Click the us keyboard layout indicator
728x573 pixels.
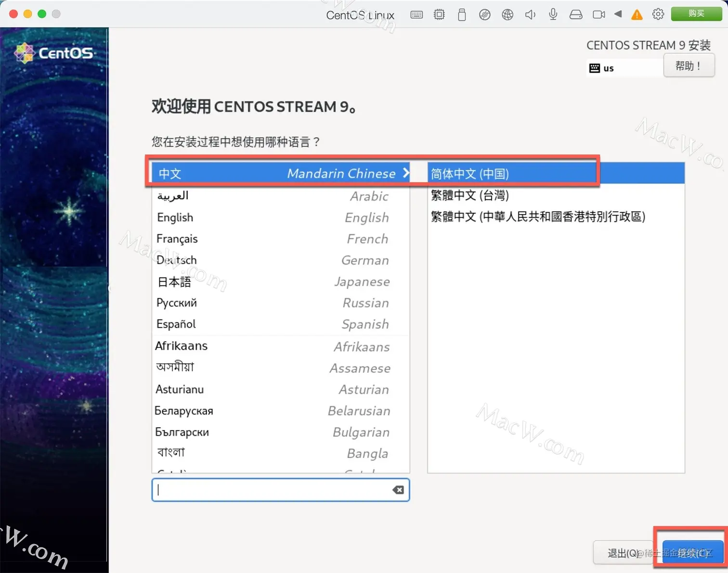[601, 68]
